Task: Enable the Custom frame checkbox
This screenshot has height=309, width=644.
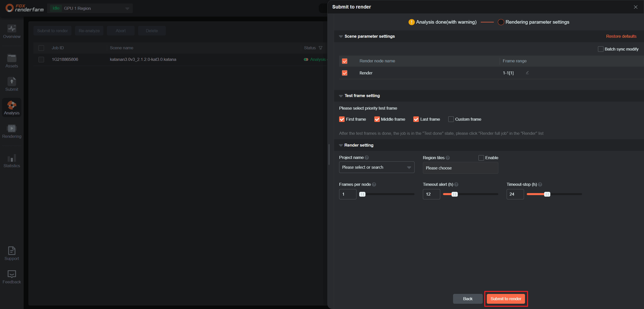Action: pos(451,119)
